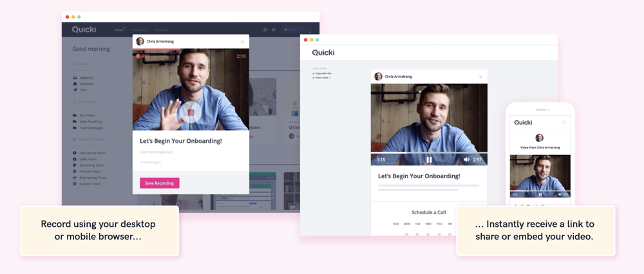
Task: Select the WED column in the Schedule a Call calendar
Action: pyautogui.click(x=428, y=224)
